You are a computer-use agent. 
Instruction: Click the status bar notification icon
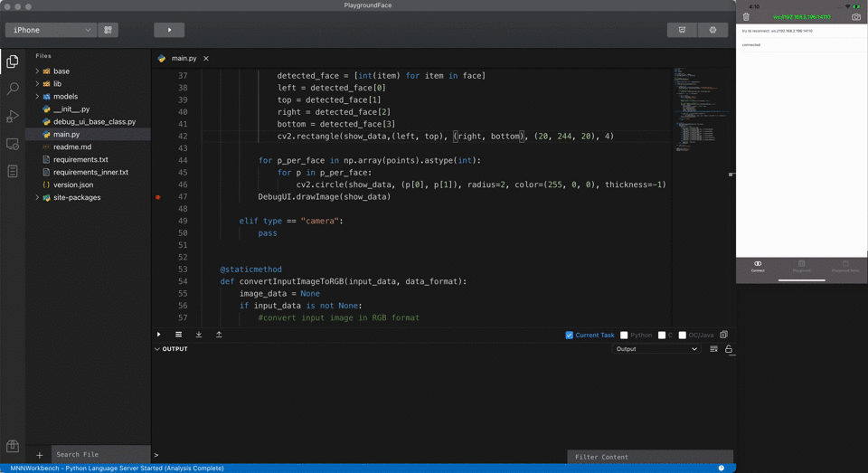click(722, 468)
